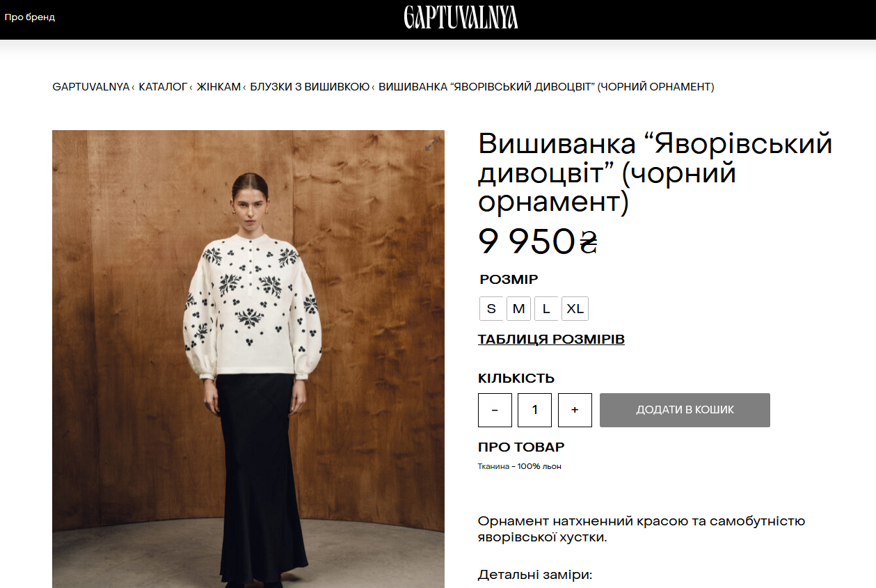
Task: Open the GAPTUVALNYA logo homepage
Action: [x=461, y=17]
